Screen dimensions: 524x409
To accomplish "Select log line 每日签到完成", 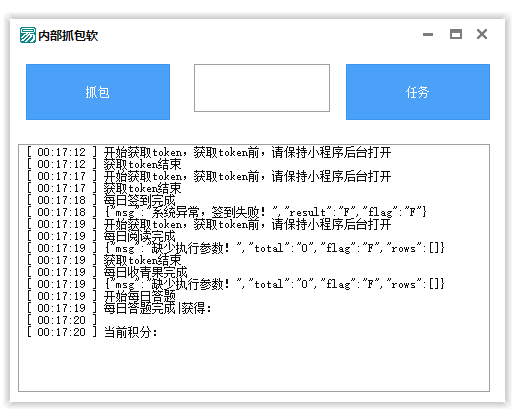I will pos(102,200).
